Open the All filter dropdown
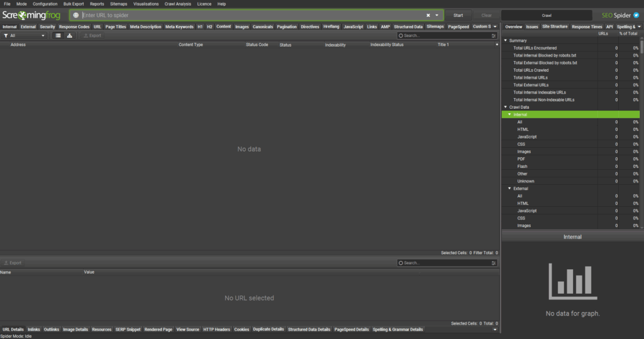This screenshot has width=644, height=339. coord(25,36)
